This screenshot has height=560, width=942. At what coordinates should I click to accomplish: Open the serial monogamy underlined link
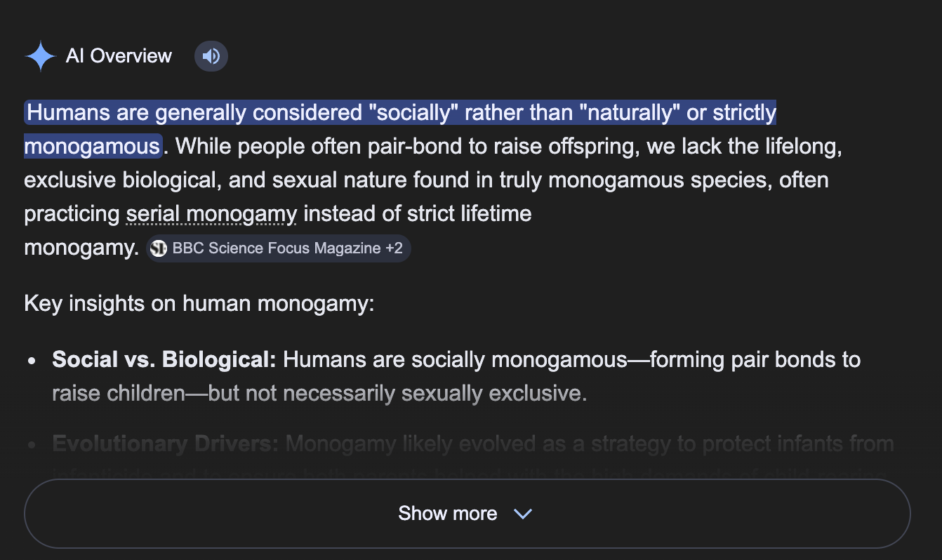(x=211, y=213)
